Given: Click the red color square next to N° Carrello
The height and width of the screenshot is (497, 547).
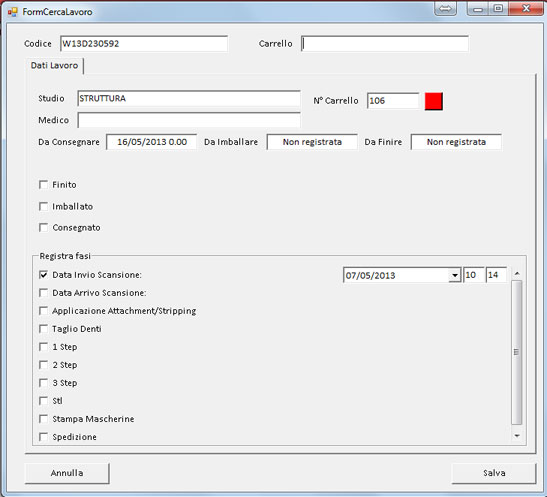Looking at the screenshot, I should pyautogui.click(x=434, y=101).
